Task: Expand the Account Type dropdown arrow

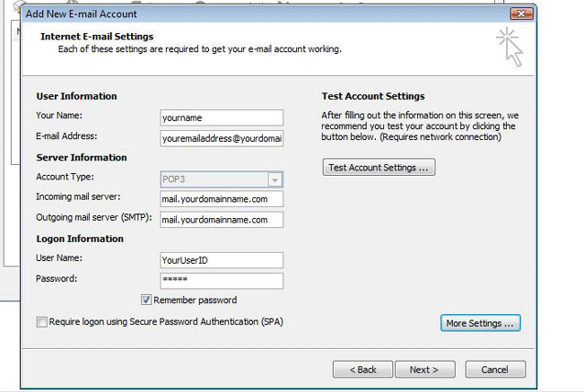Action: click(275, 179)
